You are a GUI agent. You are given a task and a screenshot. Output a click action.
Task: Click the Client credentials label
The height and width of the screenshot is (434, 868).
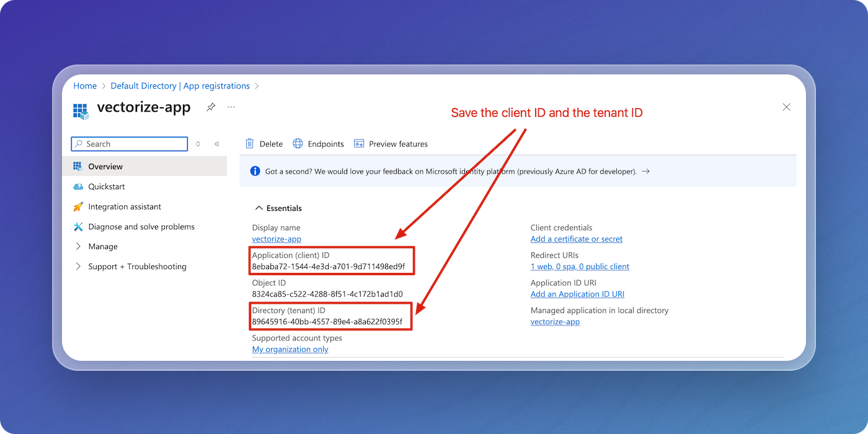[x=562, y=228]
